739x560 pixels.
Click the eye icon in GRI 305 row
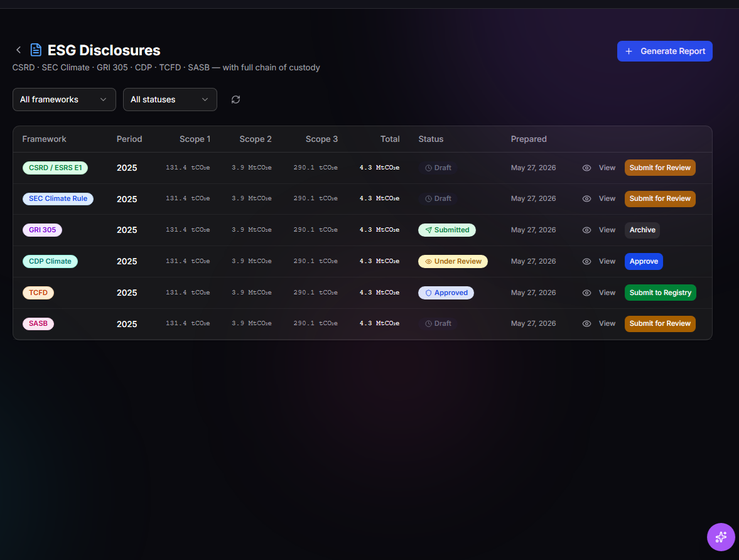click(x=586, y=230)
